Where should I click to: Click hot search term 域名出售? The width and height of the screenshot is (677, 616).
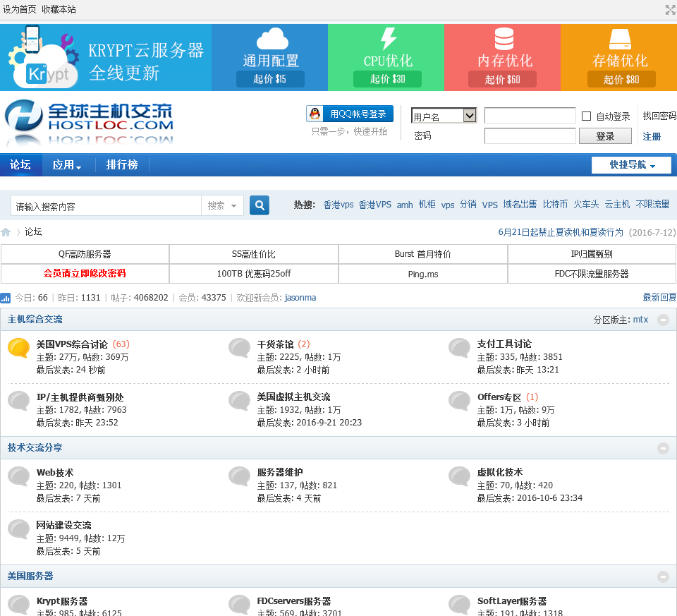pyautogui.click(x=520, y=205)
